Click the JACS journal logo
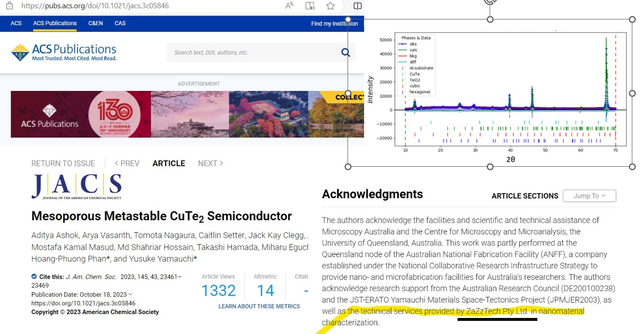The width and height of the screenshot is (644, 334). coord(76,187)
